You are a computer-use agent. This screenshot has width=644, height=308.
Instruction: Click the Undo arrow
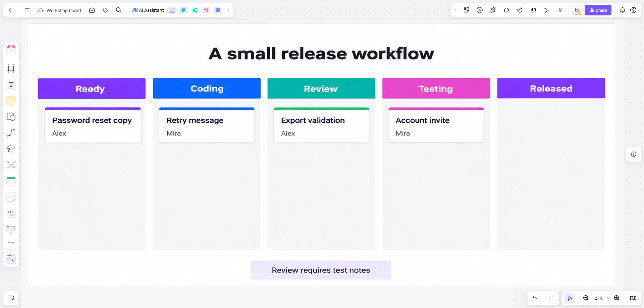coord(535,298)
